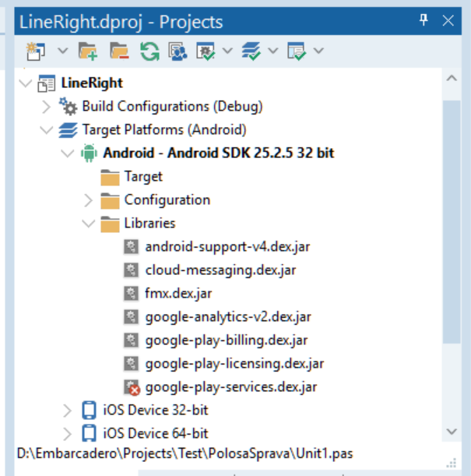Pin the Projects panel with pushpin icon
Image resolution: width=471 pixels, height=476 pixels.
point(424,20)
